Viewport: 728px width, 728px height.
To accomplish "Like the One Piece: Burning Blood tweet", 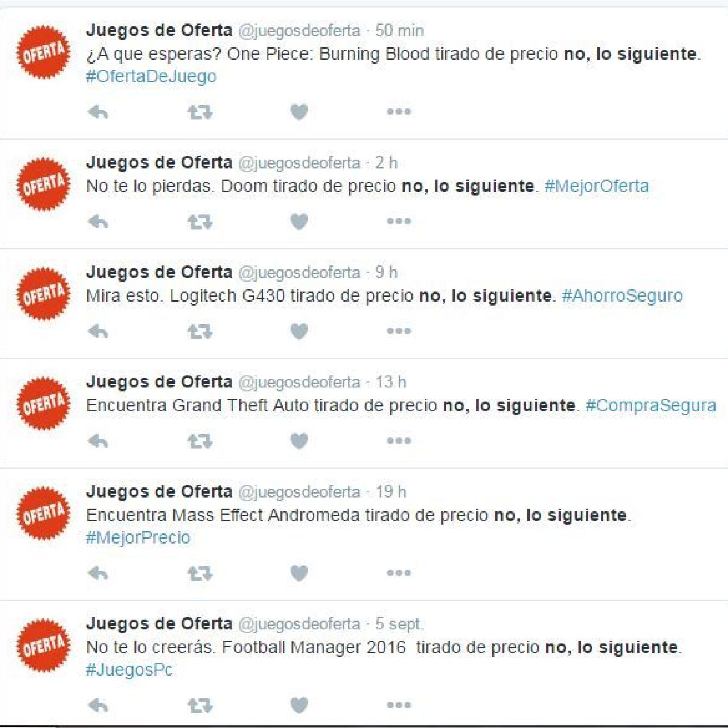I will pyautogui.click(x=299, y=112).
